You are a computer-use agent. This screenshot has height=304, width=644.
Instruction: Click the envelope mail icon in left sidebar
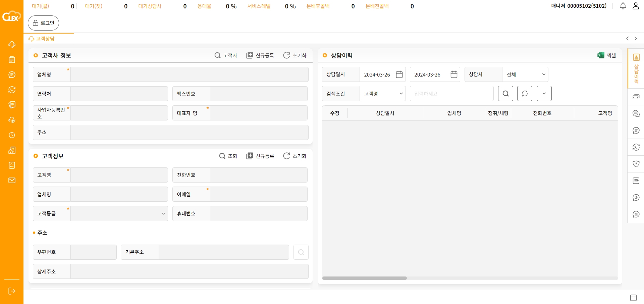[x=12, y=181]
